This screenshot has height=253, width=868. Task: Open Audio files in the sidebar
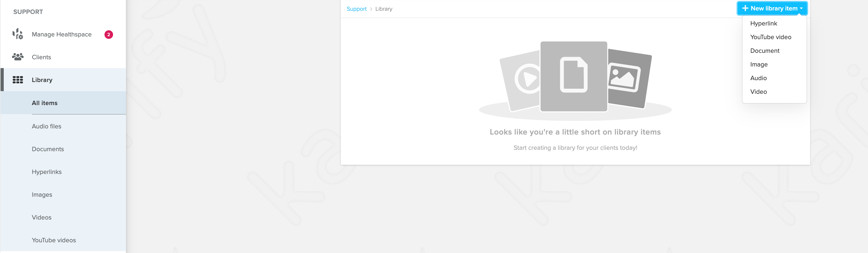pyautogui.click(x=47, y=126)
